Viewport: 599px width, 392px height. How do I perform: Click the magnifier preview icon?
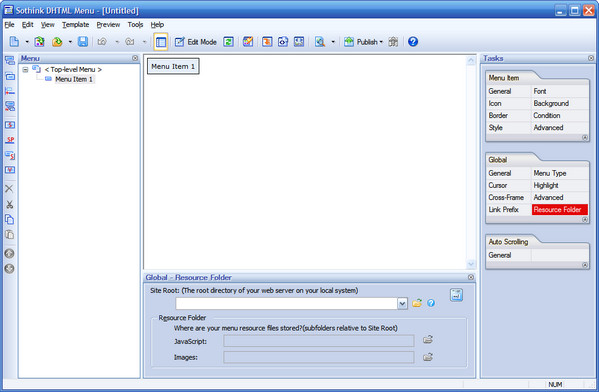320,42
